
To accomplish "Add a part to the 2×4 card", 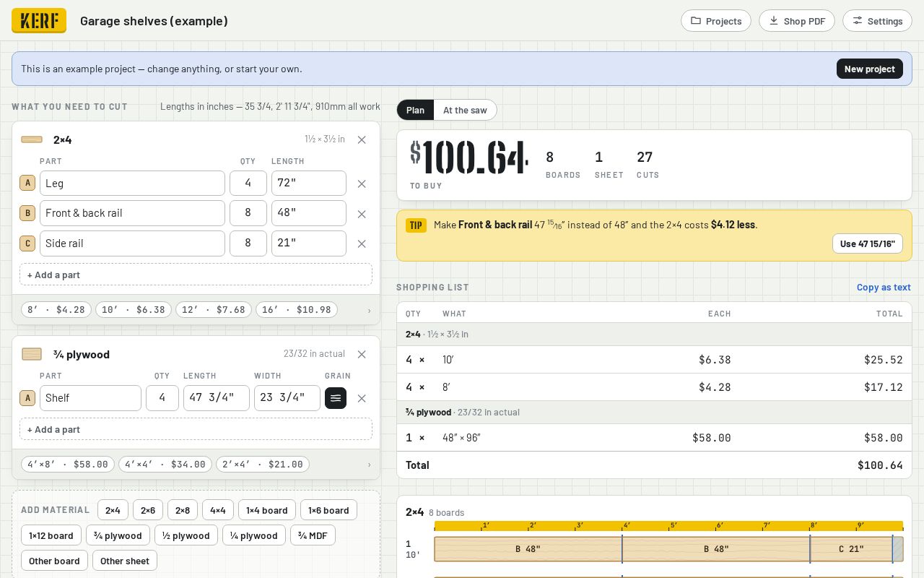I will (196, 275).
